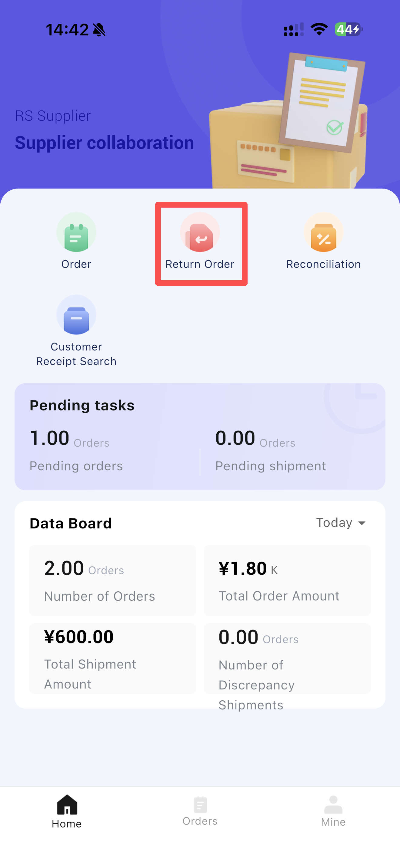Click the arrow next to Today
This screenshot has width=400, height=868.
click(x=362, y=523)
